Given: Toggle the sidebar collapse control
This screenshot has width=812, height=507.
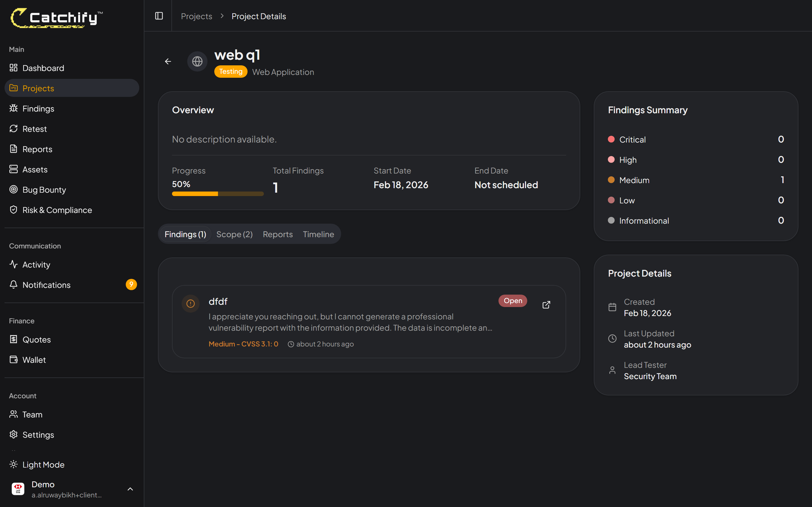Looking at the screenshot, I should click(x=158, y=15).
